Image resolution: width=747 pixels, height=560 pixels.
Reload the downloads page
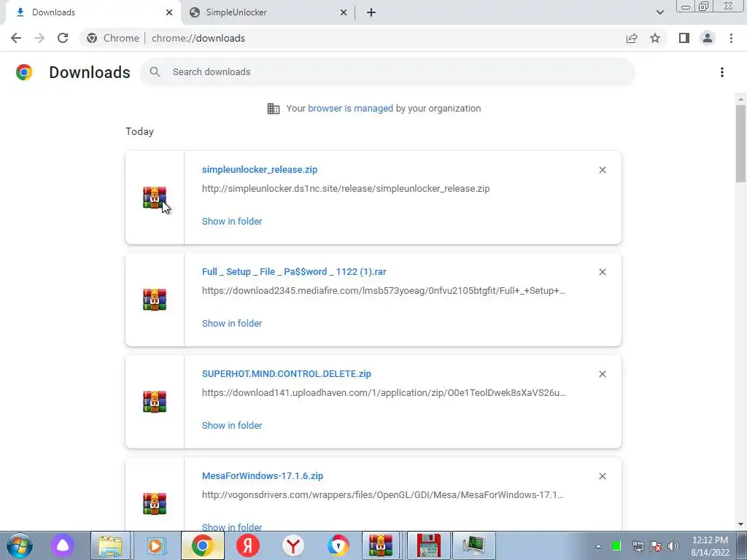[x=63, y=38]
